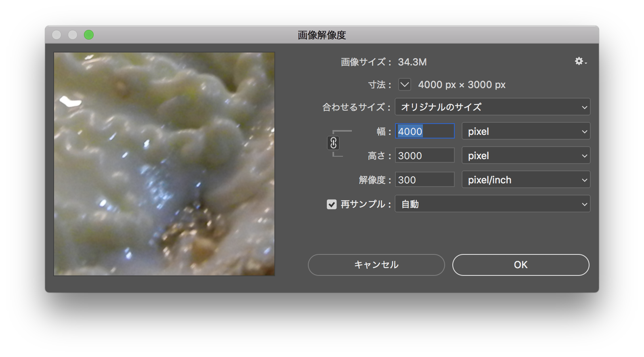Image resolution: width=644 pixels, height=357 pixels.
Task: Confirm with the OK button
Action: click(521, 265)
